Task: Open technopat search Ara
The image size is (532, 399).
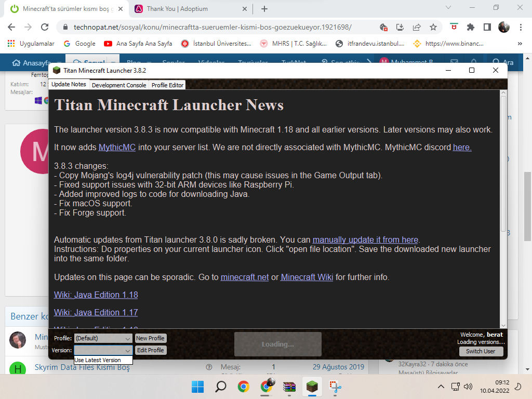Action: (503, 62)
